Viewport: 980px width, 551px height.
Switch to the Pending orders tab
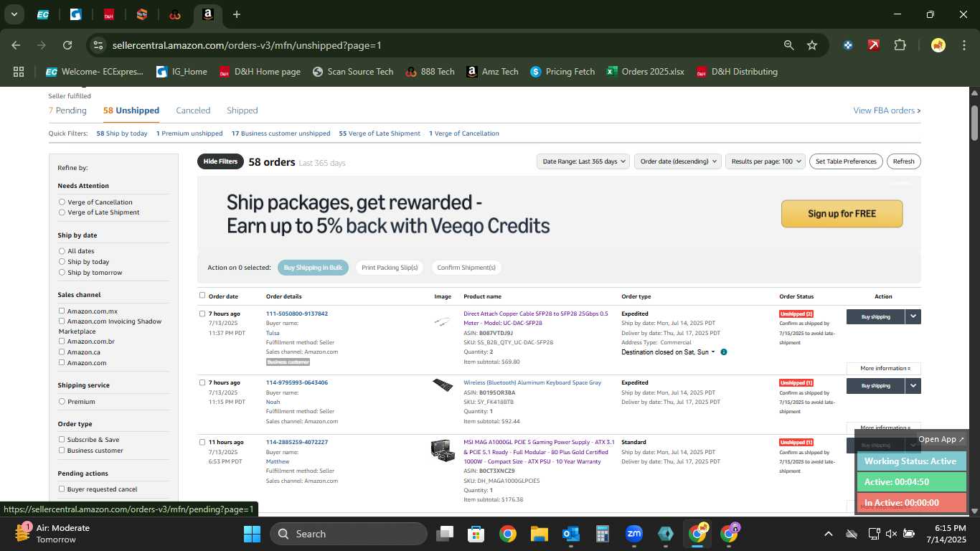pyautogui.click(x=67, y=110)
